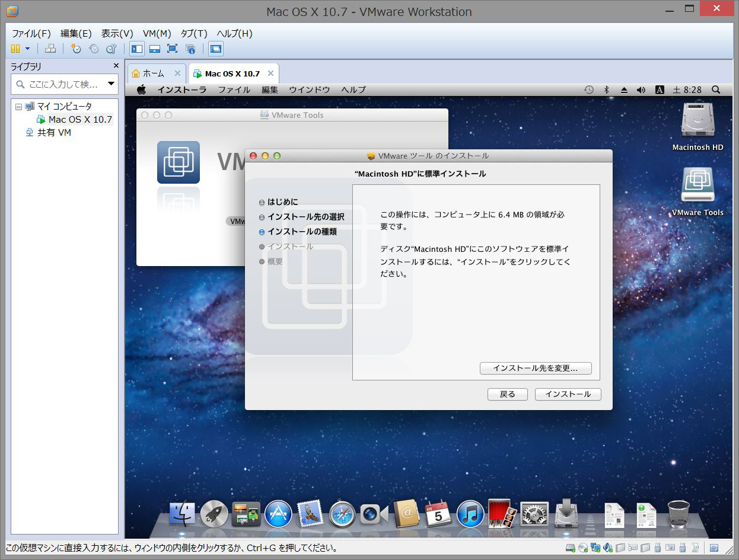Screen dimensions: 739x560
Task: Open iCal from the Dock
Action: (438, 513)
